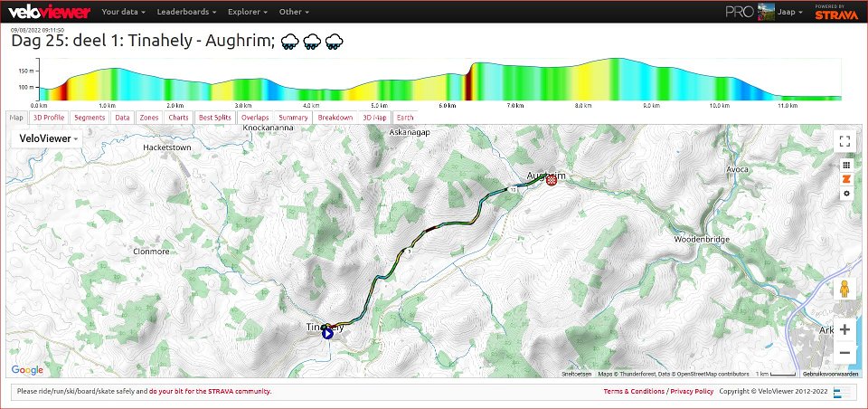Open the map grid tiles icon

pyautogui.click(x=845, y=166)
